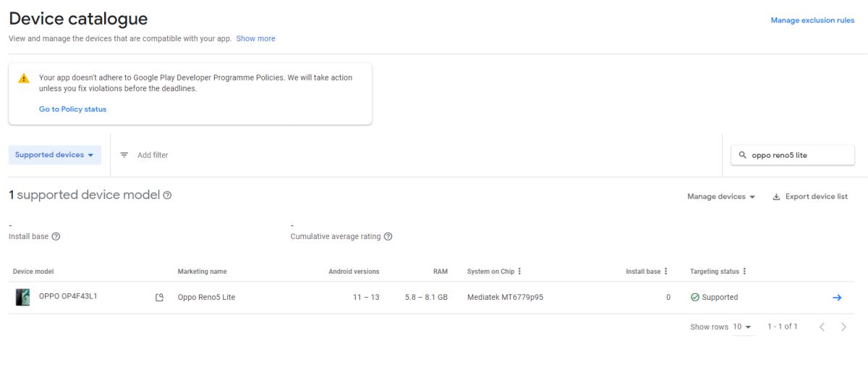Click 1 - 1 of 1 pagination text
Screen dimensions: 868x386
coord(783,327)
